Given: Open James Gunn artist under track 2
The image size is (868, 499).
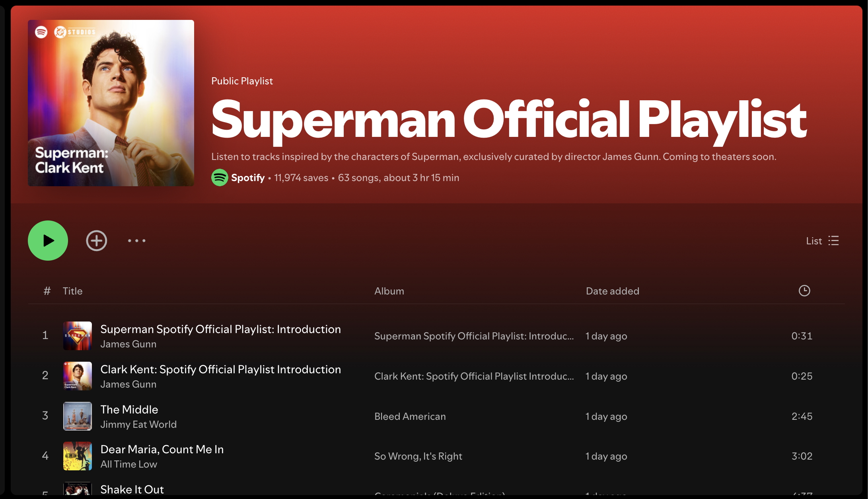Looking at the screenshot, I should [x=128, y=384].
